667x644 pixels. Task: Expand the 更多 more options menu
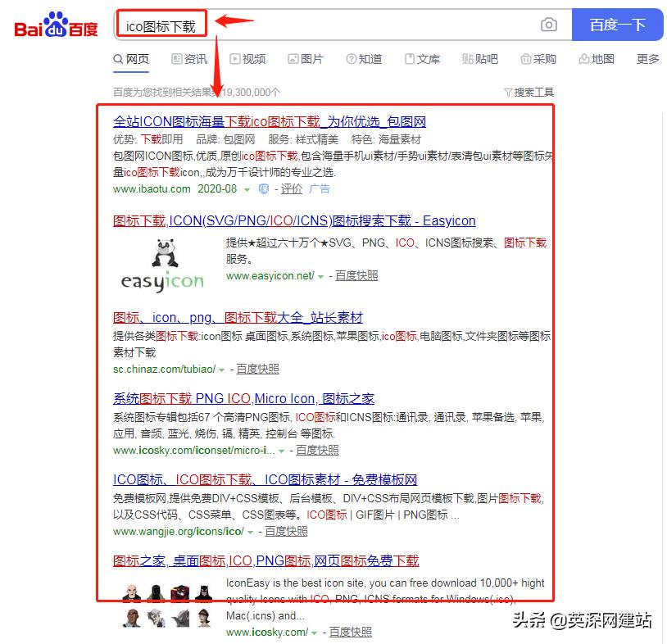[x=647, y=59]
